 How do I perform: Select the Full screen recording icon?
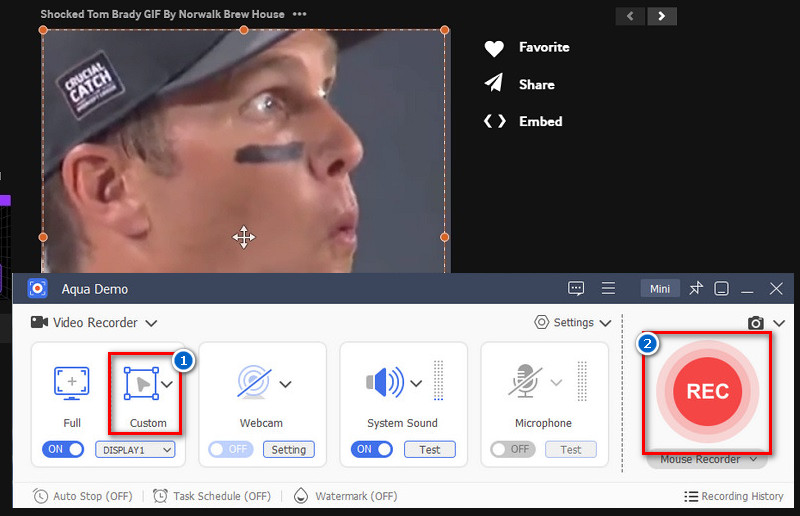coord(72,383)
